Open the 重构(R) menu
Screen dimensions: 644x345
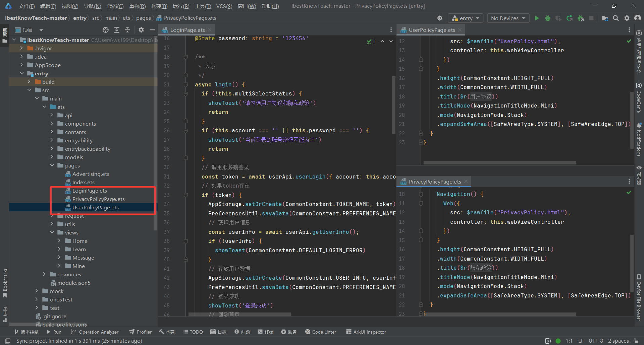[137, 6]
